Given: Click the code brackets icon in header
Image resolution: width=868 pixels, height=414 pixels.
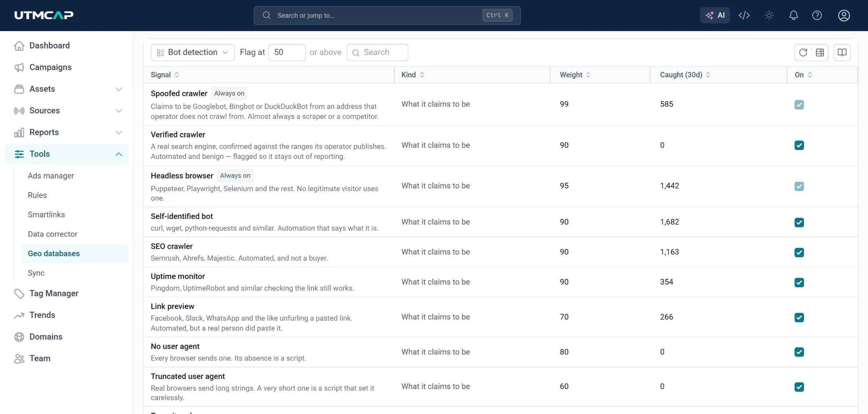Looking at the screenshot, I should click(x=744, y=15).
